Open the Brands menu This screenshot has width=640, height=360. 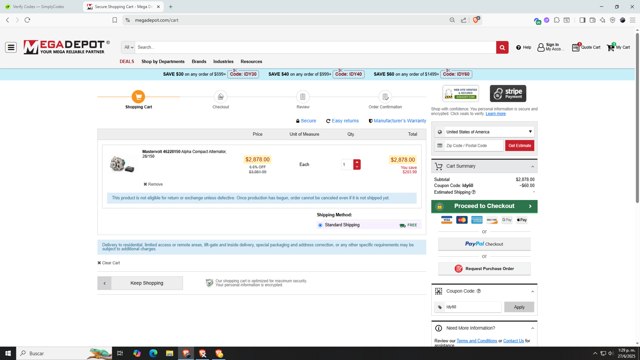(199, 62)
